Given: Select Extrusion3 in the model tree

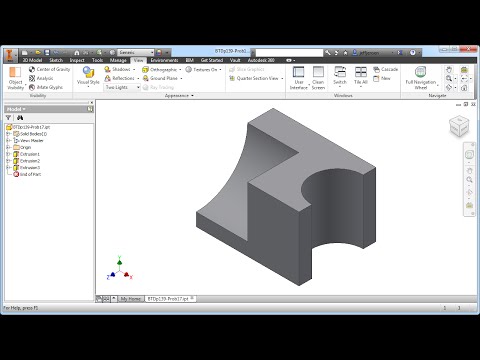Looking at the screenshot, I should [27, 168].
